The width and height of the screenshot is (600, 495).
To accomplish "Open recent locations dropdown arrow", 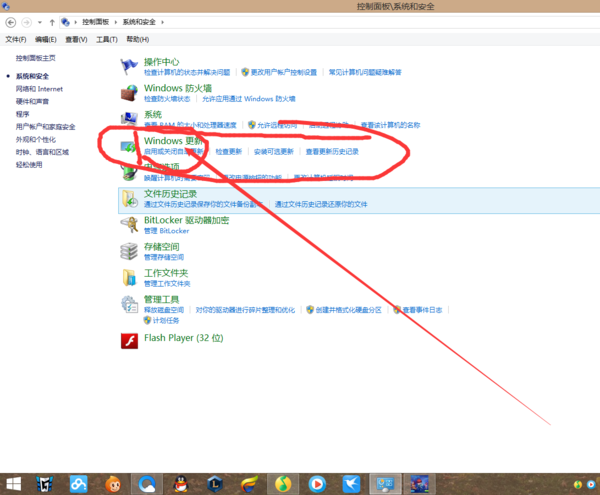I will click(40, 23).
